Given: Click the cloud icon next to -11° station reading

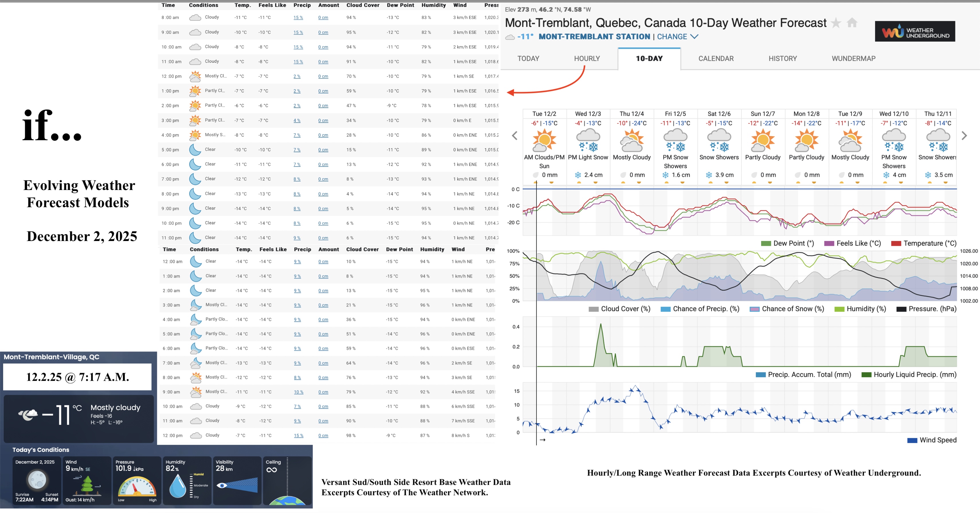Looking at the screenshot, I should coord(510,37).
